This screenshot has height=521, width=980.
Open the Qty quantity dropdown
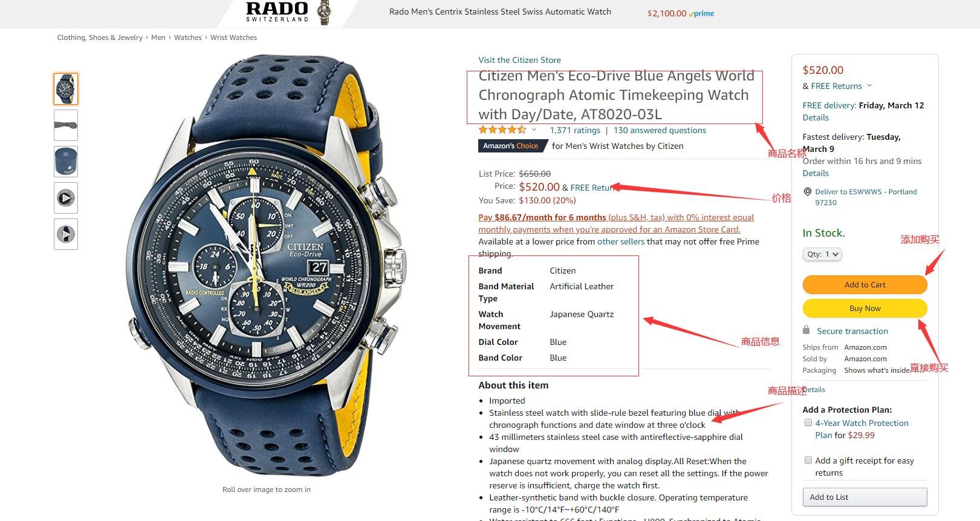pos(822,254)
